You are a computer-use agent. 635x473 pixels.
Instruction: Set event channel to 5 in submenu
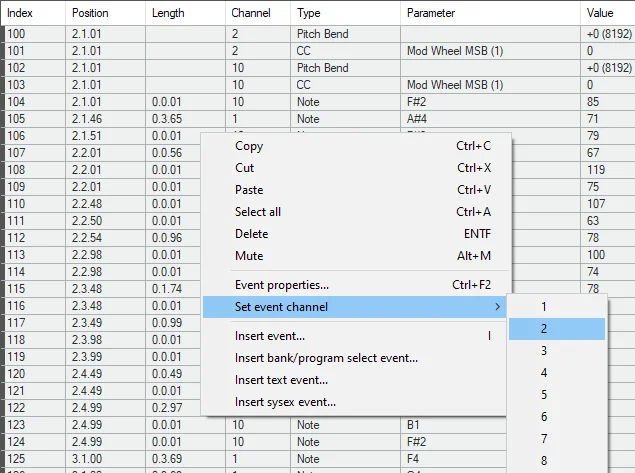(557, 394)
